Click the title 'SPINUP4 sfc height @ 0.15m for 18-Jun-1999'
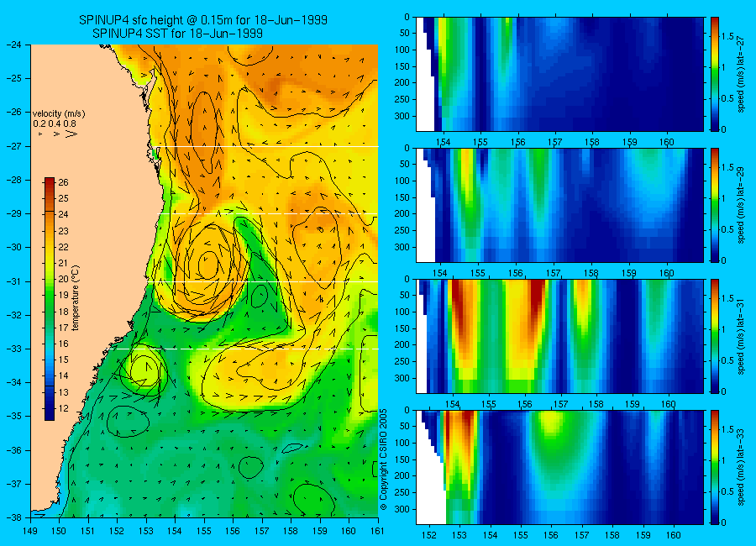The height and width of the screenshot is (546, 756). pyautogui.click(x=203, y=20)
